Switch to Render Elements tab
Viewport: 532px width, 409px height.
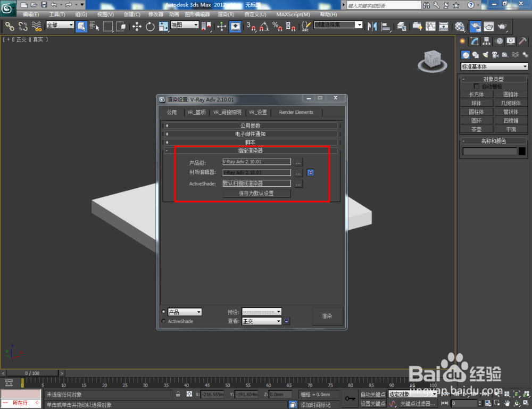coord(296,112)
